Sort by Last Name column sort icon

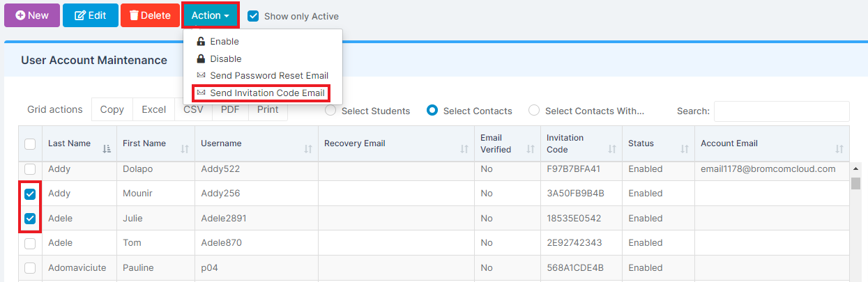click(107, 148)
